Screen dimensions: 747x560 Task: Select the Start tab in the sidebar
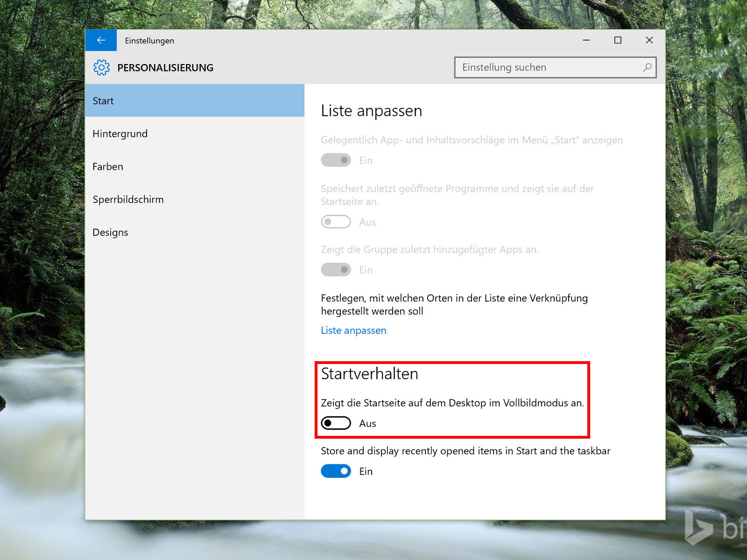(x=195, y=101)
